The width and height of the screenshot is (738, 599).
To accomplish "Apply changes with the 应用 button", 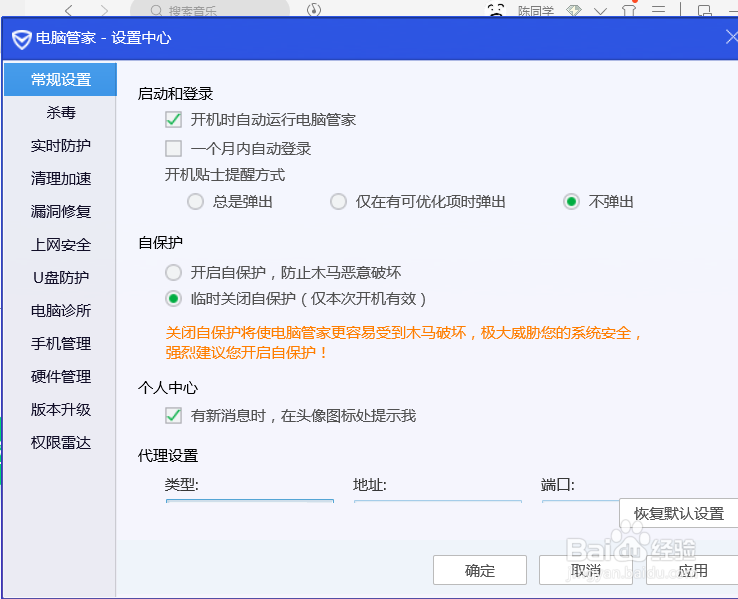I will [x=692, y=570].
